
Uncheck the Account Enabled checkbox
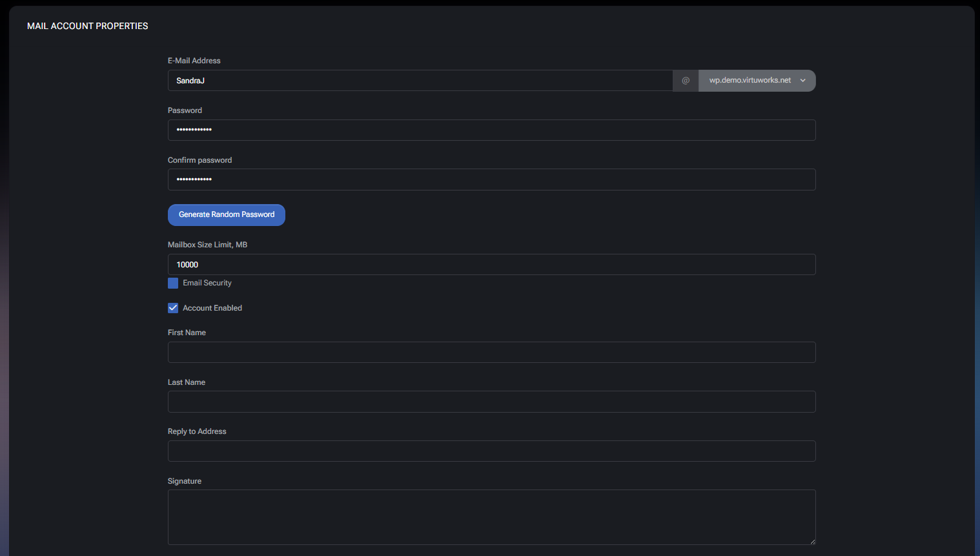coord(173,308)
